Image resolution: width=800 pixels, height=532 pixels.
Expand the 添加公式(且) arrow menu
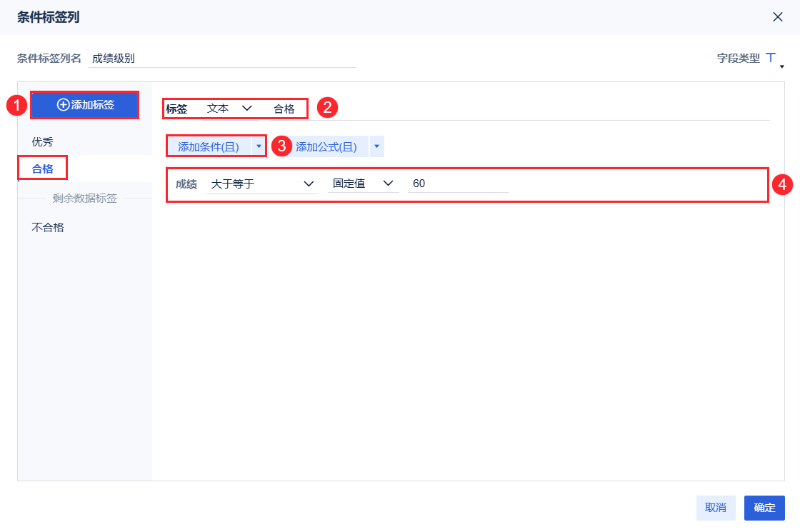coord(376,147)
